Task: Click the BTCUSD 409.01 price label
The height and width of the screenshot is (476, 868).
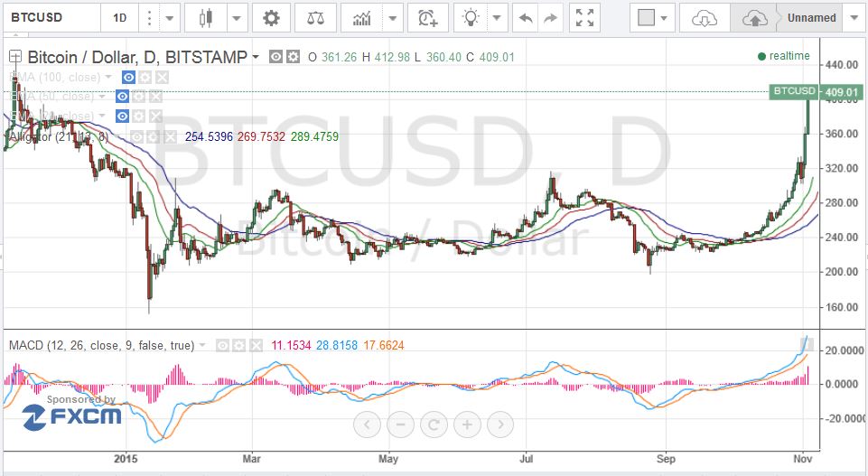Action: pyautogui.click(x=816, y=91)
